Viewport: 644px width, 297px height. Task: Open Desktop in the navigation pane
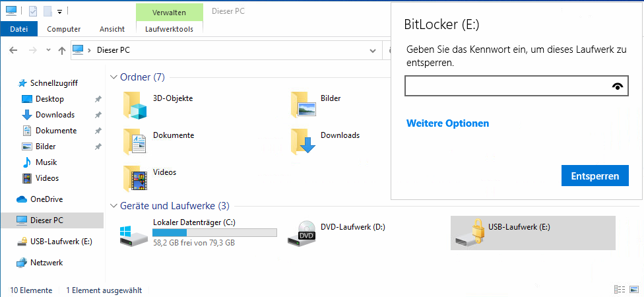[x=49, y=99]
